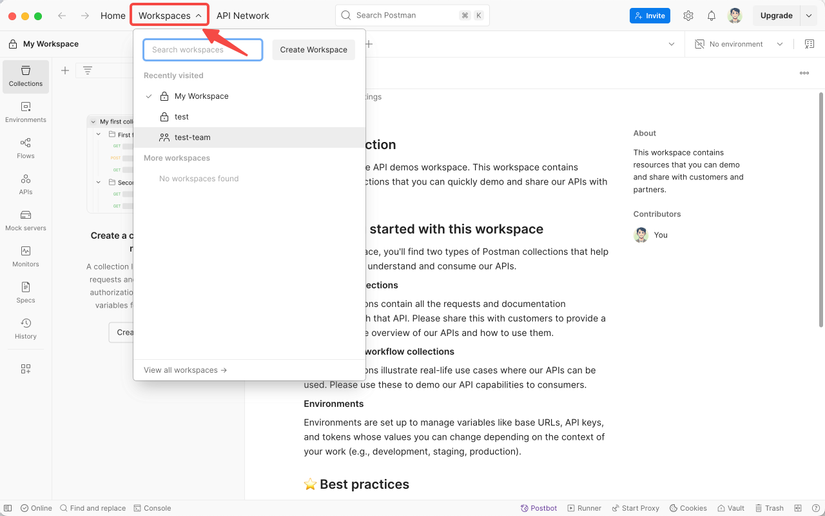Open a new tab with plus icon

pyautogui.click(x=369, y=44)
